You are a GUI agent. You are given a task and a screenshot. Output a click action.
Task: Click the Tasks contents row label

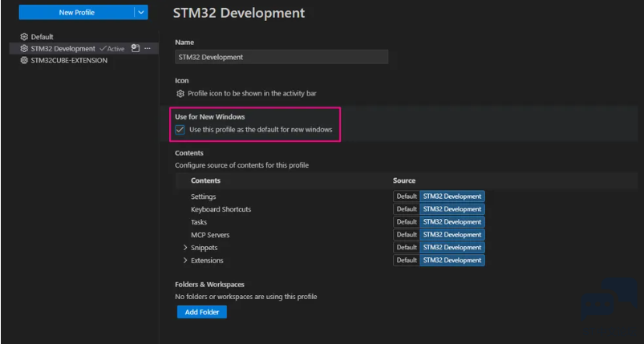(199, 222)
